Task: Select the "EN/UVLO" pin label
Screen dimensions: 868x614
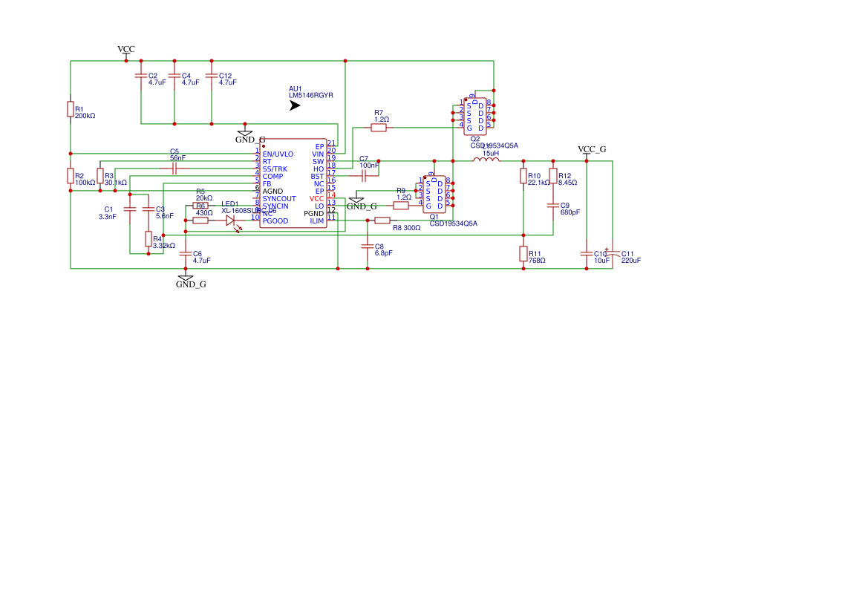Action: click(x=278, y=154)
